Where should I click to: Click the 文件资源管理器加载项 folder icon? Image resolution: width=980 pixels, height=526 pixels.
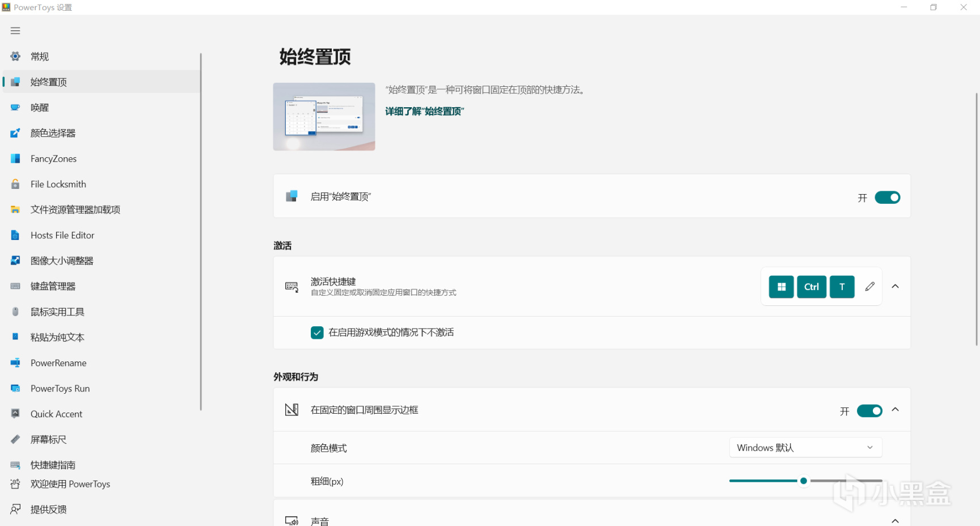click(x=15, y=209)
